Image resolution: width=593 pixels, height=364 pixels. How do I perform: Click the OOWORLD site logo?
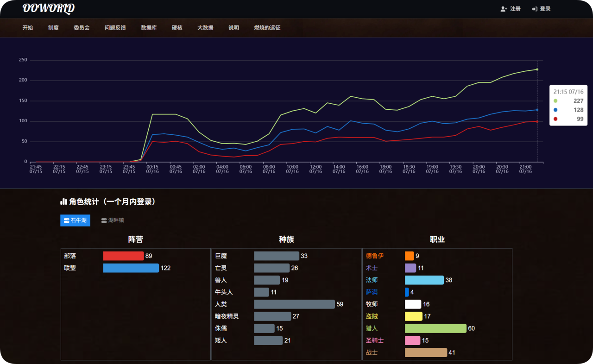(x=49, y=9)
